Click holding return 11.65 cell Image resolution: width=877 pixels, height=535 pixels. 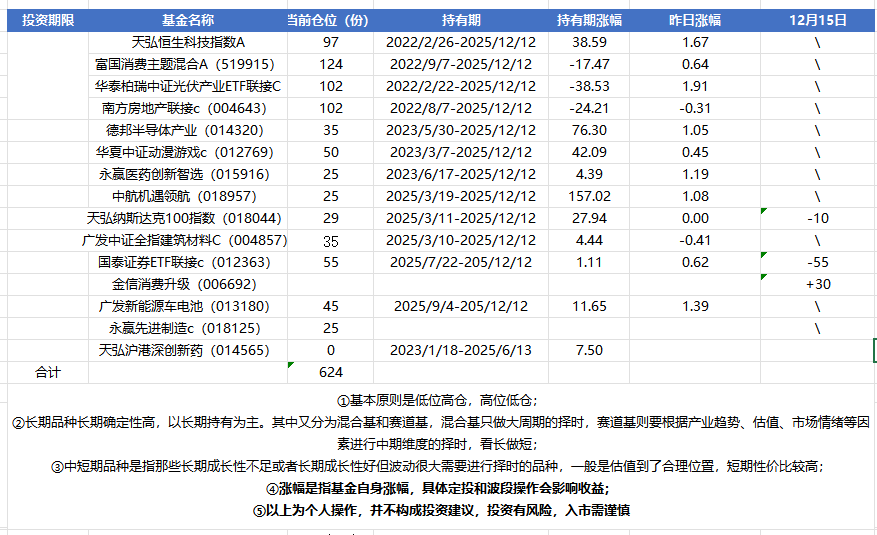[x=589, y=306]
